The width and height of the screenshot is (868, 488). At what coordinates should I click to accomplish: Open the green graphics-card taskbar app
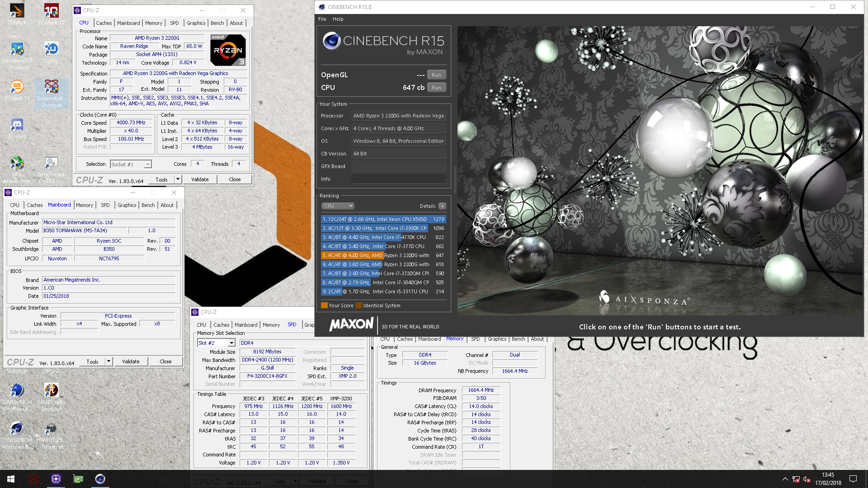[x=78, y=479]
